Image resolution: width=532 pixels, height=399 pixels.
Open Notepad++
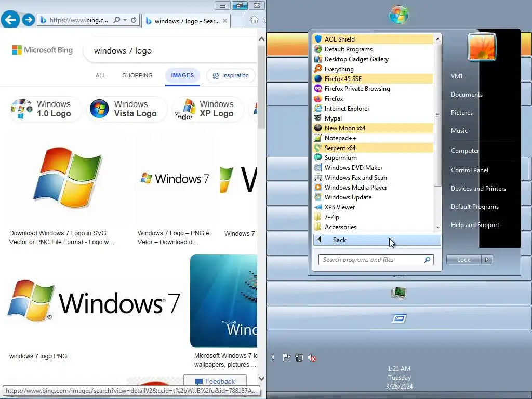click(x=373, y=138)
